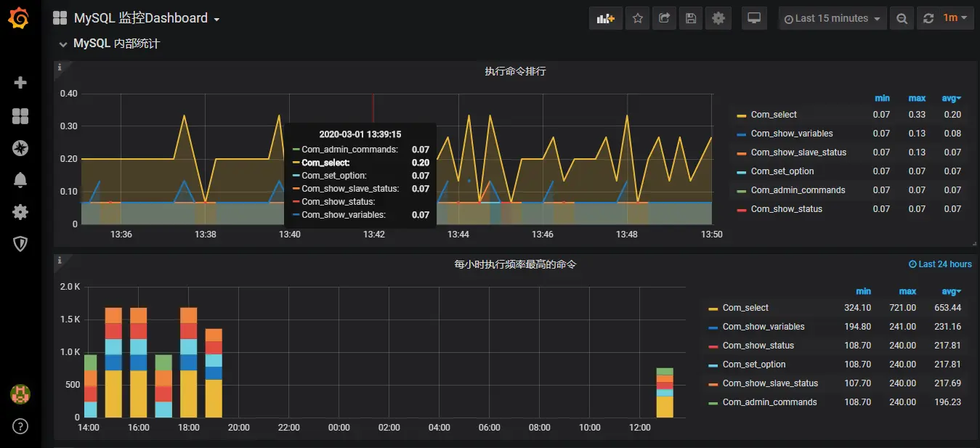Expand the 1m refresh interval dropdown
Screen dimensions: 980x448
956,19
